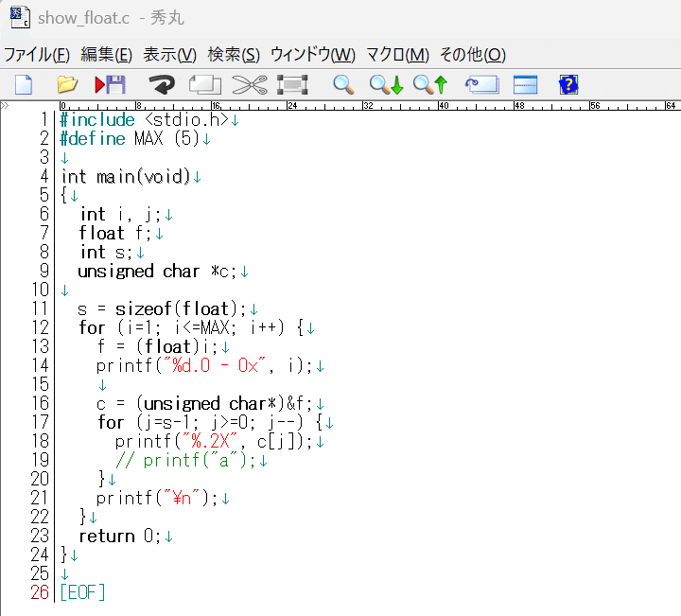Open the その他(O) menu

473,55
